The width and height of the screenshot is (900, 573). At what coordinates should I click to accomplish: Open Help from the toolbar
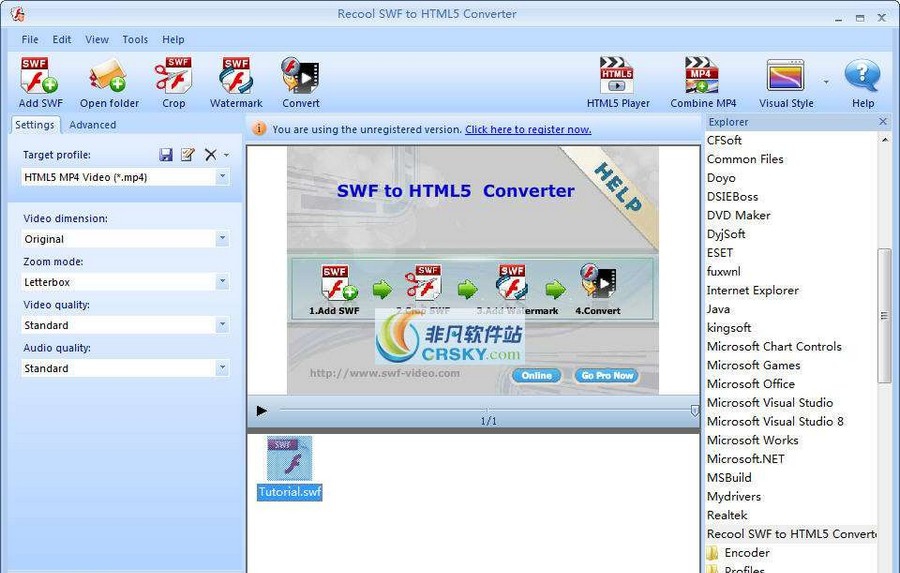[862, 75]
